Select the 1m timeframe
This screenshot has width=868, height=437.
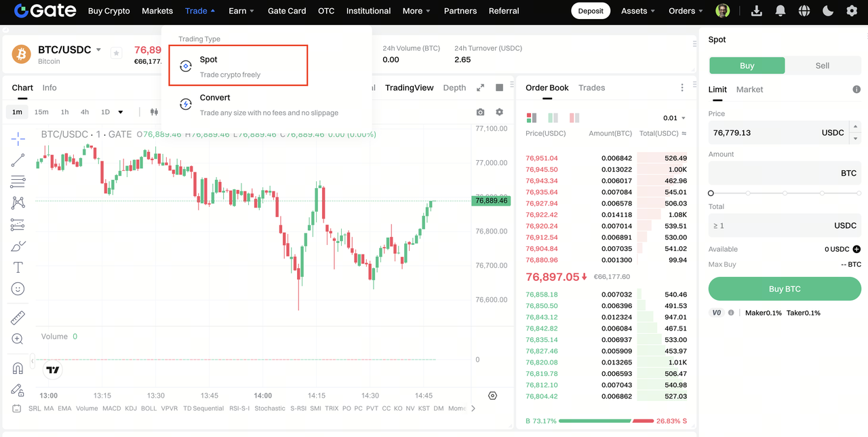pos(17,112)
